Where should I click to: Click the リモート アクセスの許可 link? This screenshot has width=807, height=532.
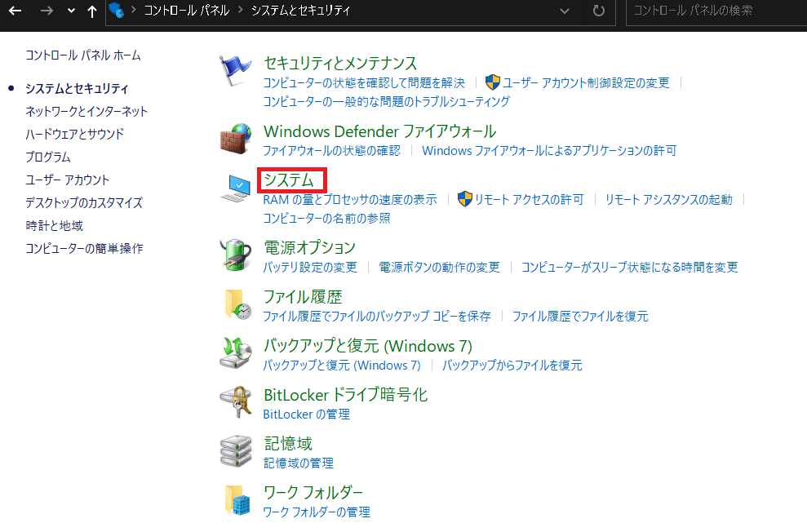528,199
